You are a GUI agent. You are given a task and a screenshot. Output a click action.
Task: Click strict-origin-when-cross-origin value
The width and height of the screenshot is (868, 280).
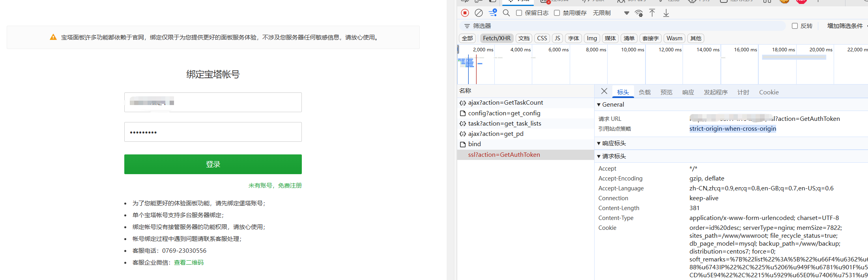pos(733,129)
